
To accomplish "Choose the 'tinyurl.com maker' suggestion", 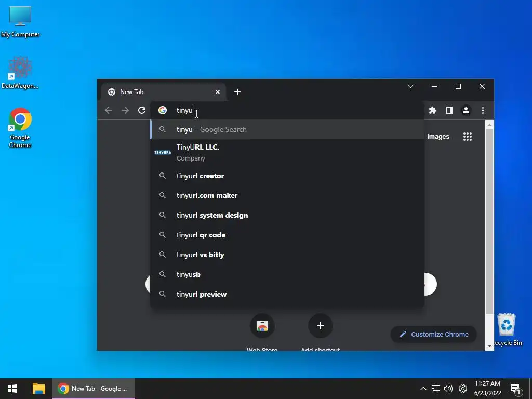I will [x=287, y=195].
